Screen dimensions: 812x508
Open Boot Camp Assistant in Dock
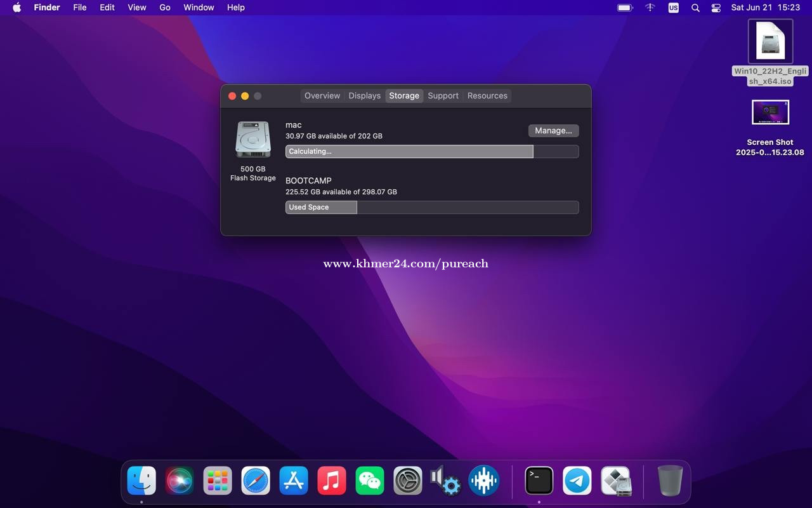pos(615,481)
